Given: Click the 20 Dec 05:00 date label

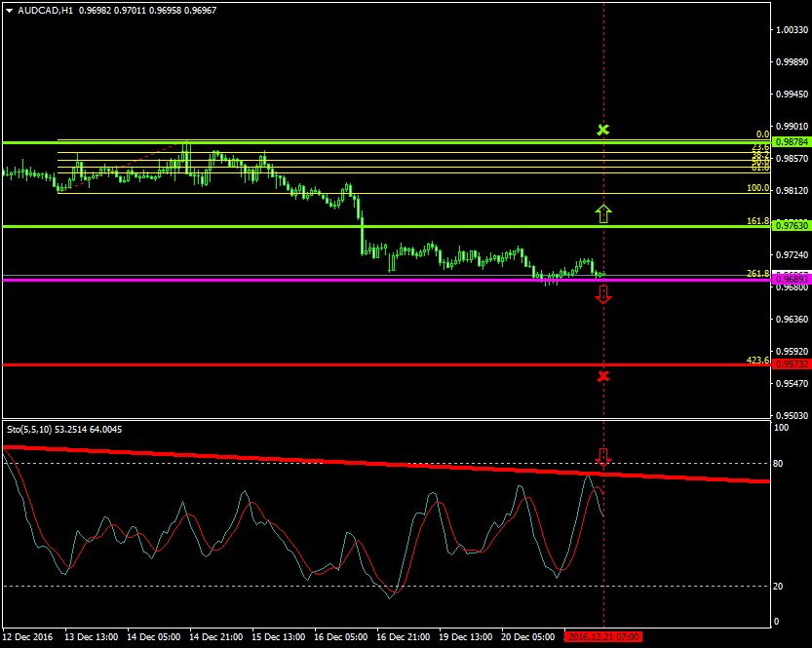Looking at the screenshot, I should pos(527,636).
